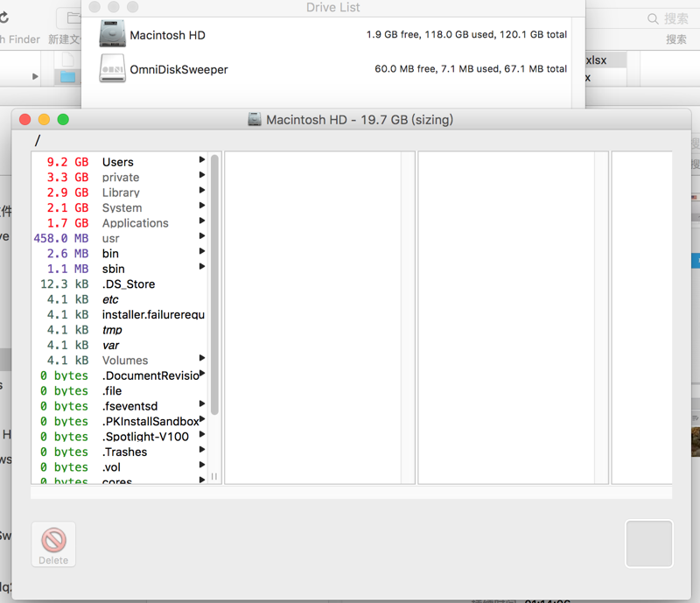700x603 pixels.
Task: Select the var item
Action: tap(119, 345)
